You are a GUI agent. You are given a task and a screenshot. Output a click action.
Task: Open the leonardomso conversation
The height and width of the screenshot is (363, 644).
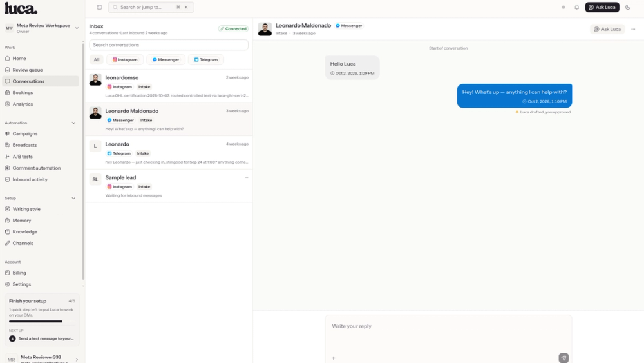pos(168,86)
